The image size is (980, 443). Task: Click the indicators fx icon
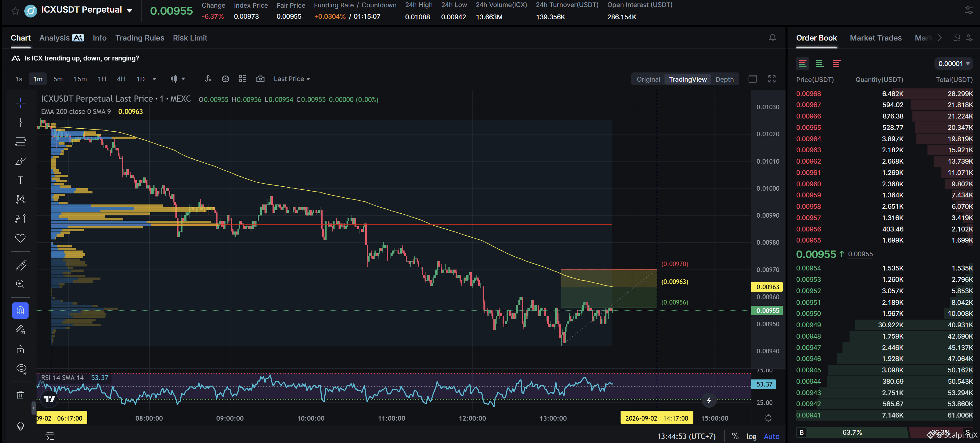point(208,79)
